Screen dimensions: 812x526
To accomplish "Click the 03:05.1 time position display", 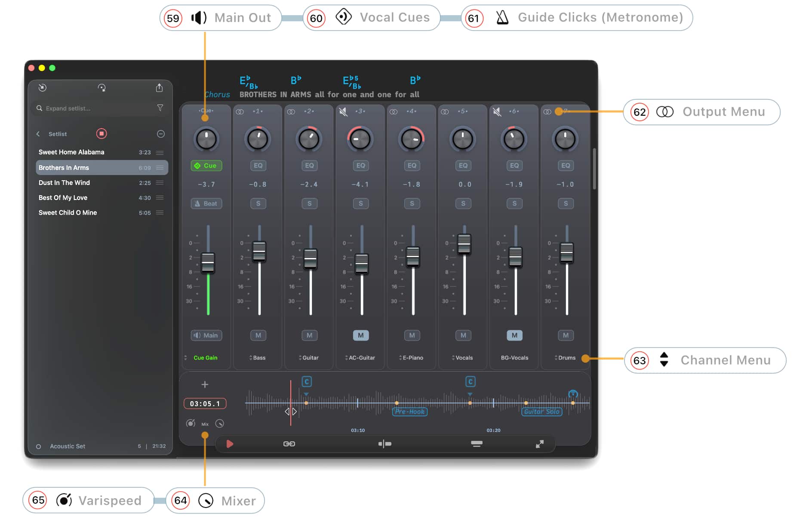I will [205, 404].
